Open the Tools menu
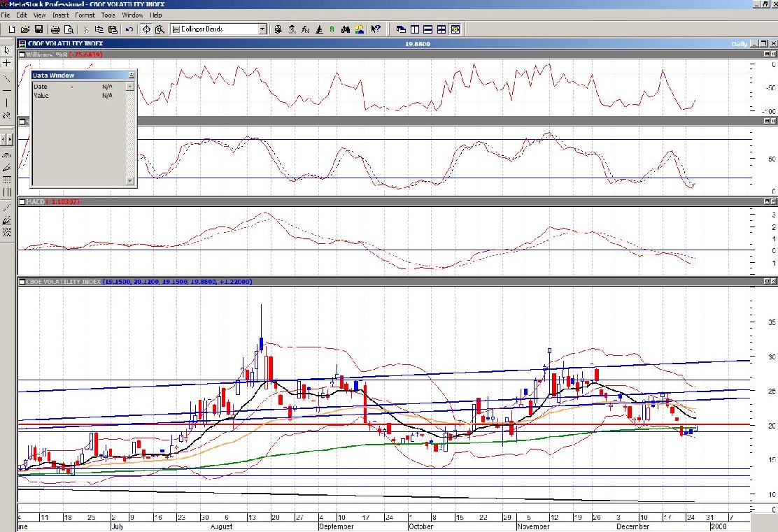The width and height of the screenshot is (778, 532). [x=108, y=15]
